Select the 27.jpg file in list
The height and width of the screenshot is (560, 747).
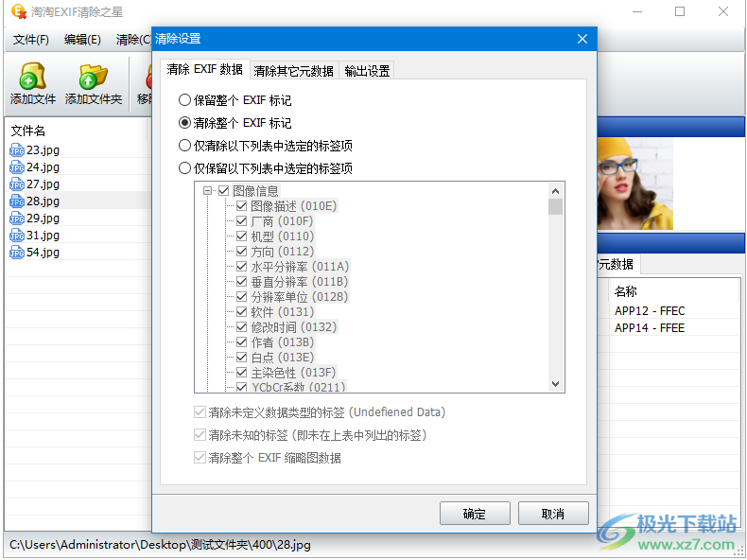[43, 184]
